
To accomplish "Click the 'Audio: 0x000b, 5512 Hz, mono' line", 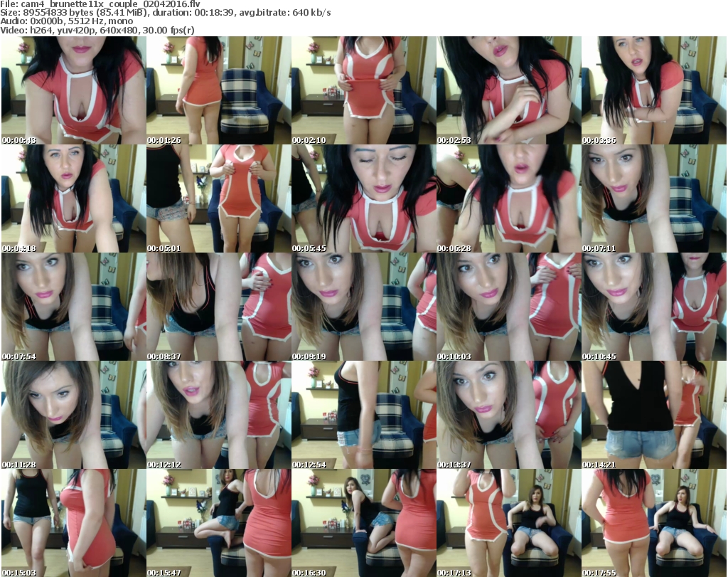I will click(66, 21).
